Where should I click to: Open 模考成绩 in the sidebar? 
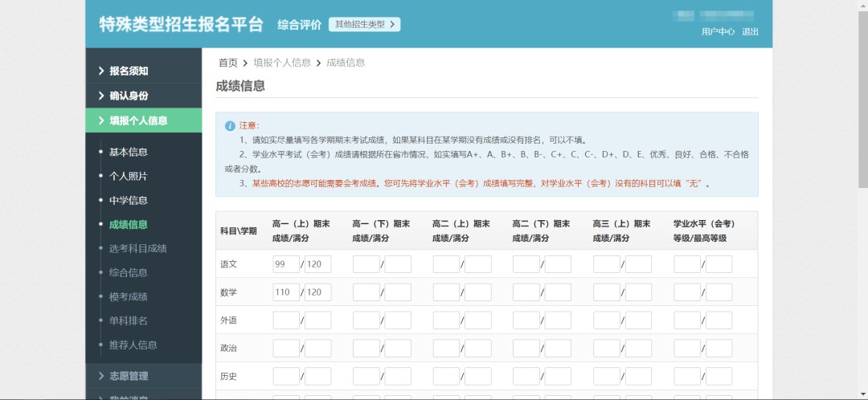click(129, 296)
